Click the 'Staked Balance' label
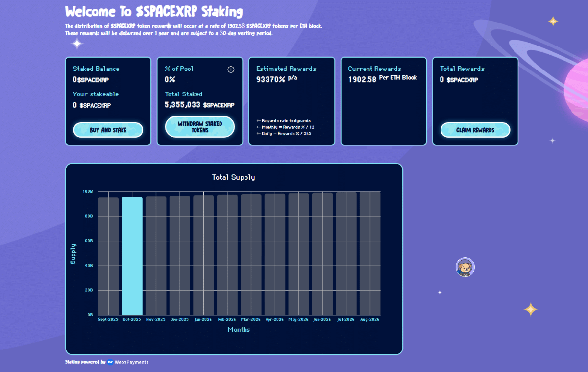 point(96,69)
